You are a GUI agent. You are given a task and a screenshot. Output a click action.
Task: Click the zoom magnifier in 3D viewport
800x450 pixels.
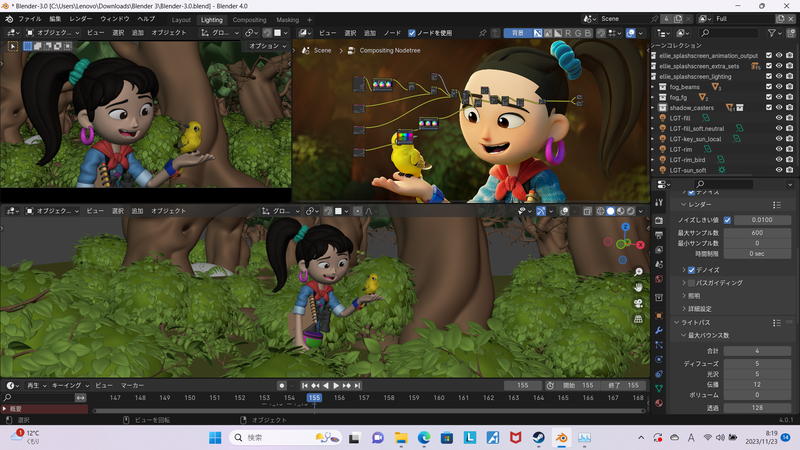(638, 272)
